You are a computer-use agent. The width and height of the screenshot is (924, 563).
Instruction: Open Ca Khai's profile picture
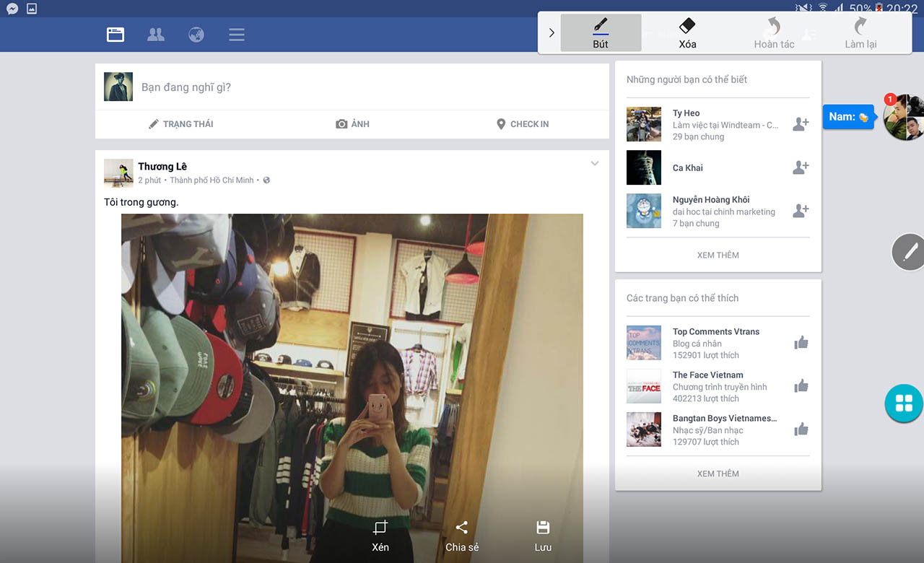coord(644,167)
